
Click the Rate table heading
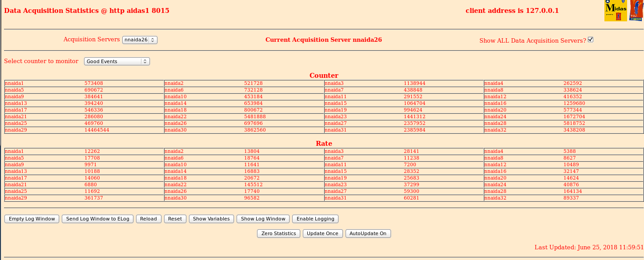[x=324, y=144]
